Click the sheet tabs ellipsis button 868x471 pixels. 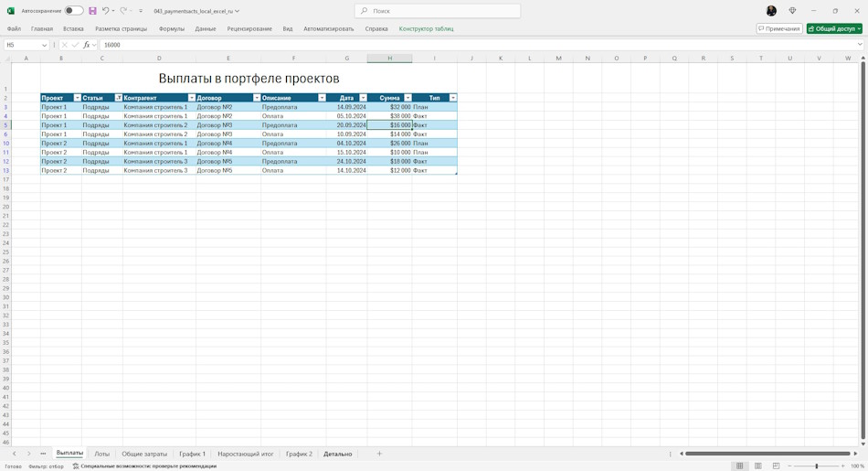(x=43, y=454)
